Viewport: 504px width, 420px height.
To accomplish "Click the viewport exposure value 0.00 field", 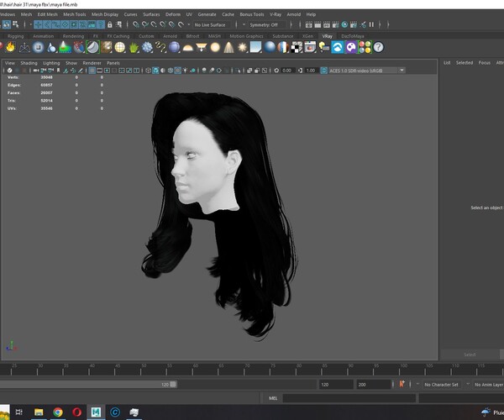I will pyautogui.click(x=287, y=71).
